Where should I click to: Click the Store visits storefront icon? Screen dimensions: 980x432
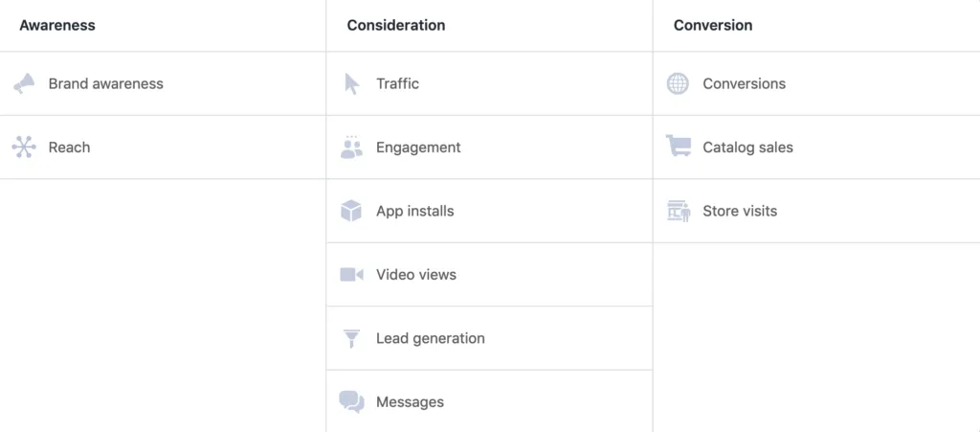pos(679,212)
